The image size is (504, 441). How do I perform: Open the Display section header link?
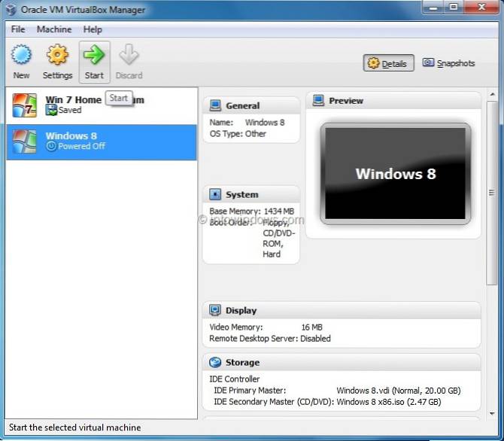click(x=241, y=310)
